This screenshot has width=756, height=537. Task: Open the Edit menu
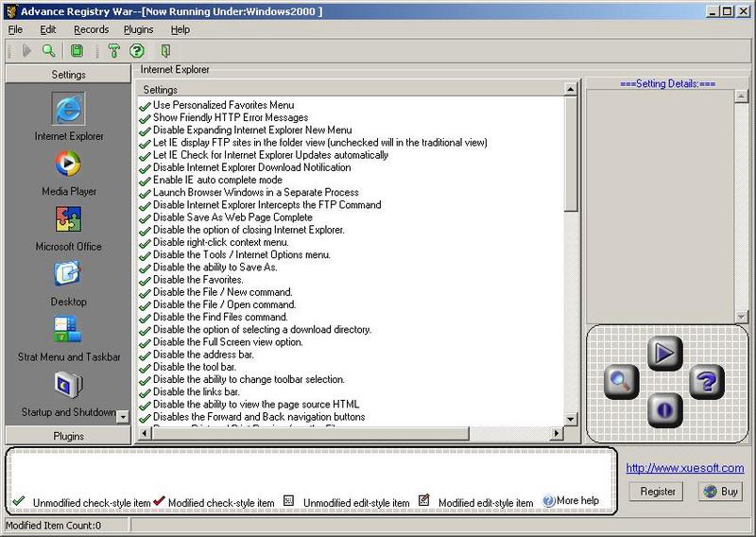pos(48,29)
